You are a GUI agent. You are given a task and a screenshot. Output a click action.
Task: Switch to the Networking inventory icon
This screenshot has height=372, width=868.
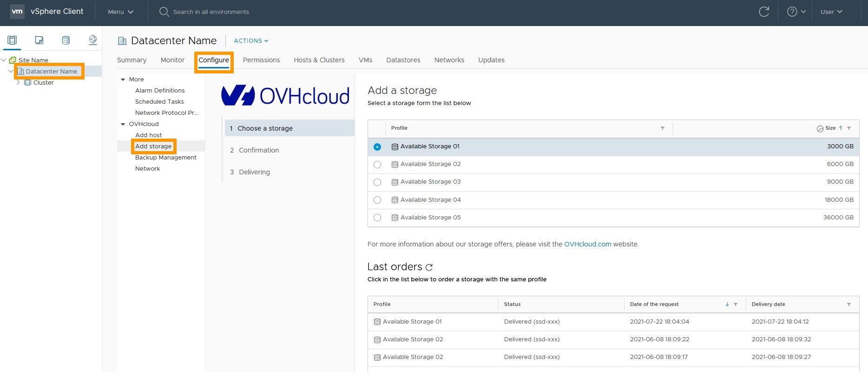(x=93, y=40)
